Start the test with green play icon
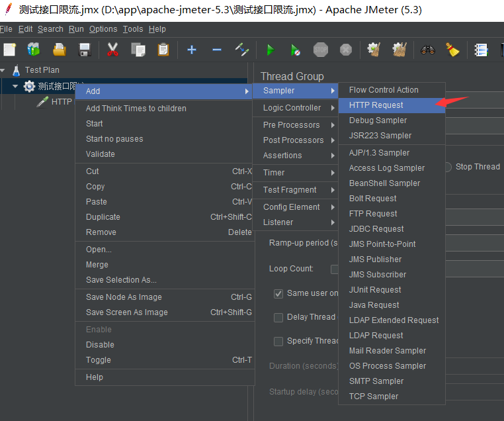The image size is (504, 421). (271, 50)
